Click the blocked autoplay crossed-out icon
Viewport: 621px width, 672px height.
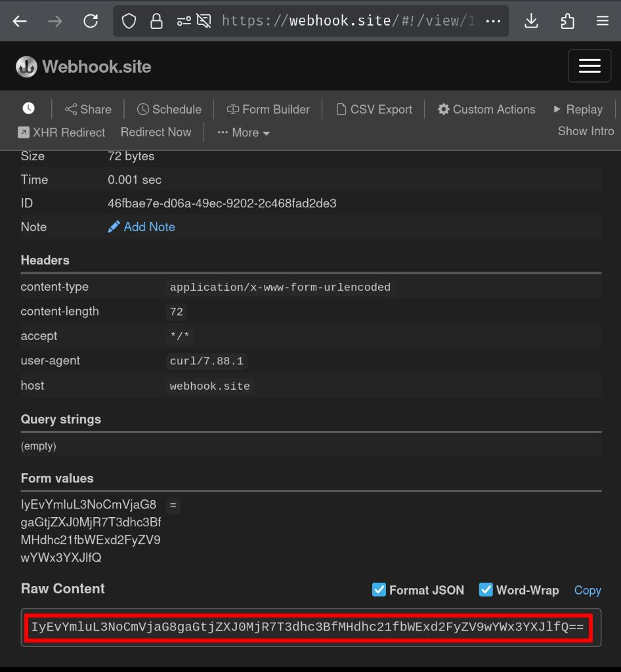pyautogui.click(x=203, y=21)
